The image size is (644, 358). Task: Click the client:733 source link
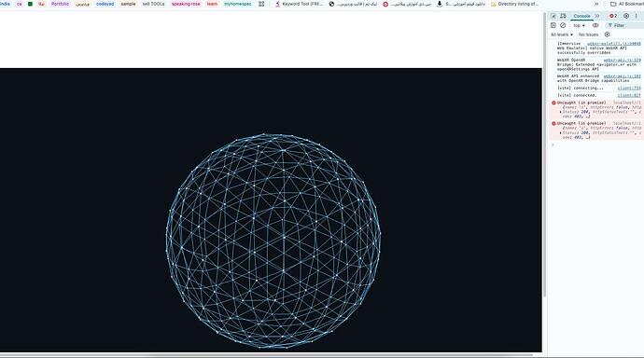[629, 89]
